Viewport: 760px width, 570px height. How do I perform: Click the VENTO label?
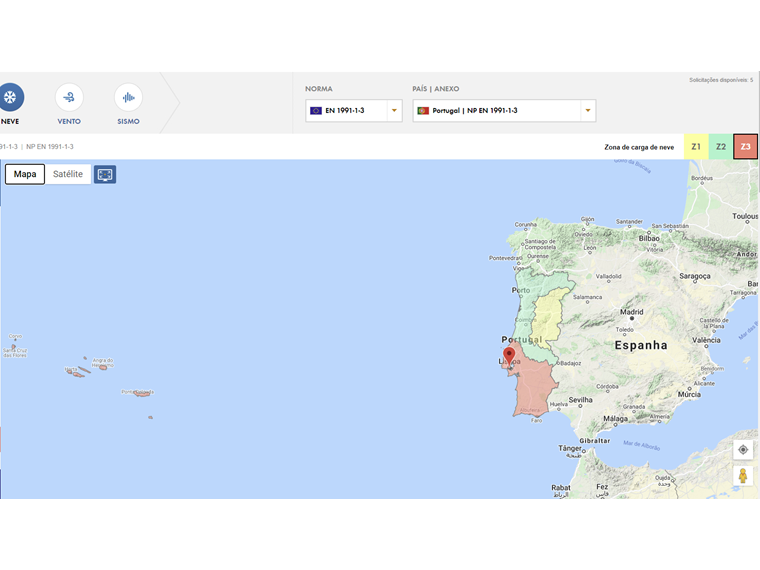coord(69,121)
